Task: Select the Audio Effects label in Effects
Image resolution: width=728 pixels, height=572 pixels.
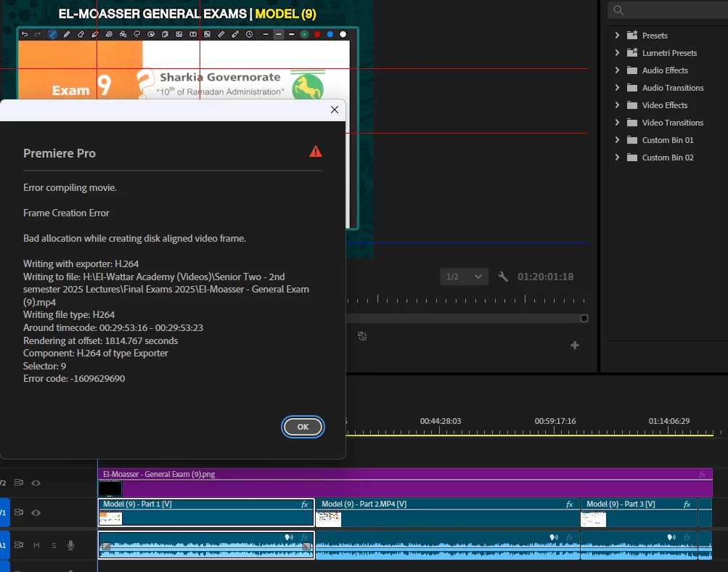Action: (x=665, y=70)
